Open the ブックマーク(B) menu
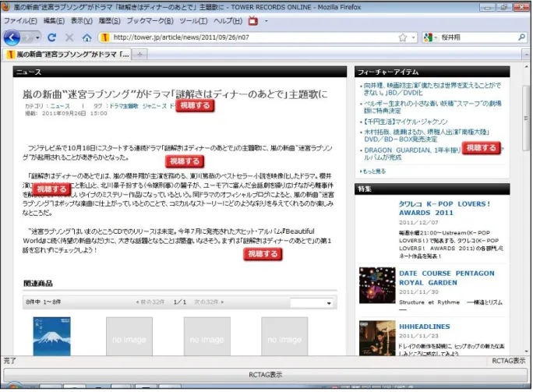The height and width of the screenshot is (392, 533). (150, 21)
